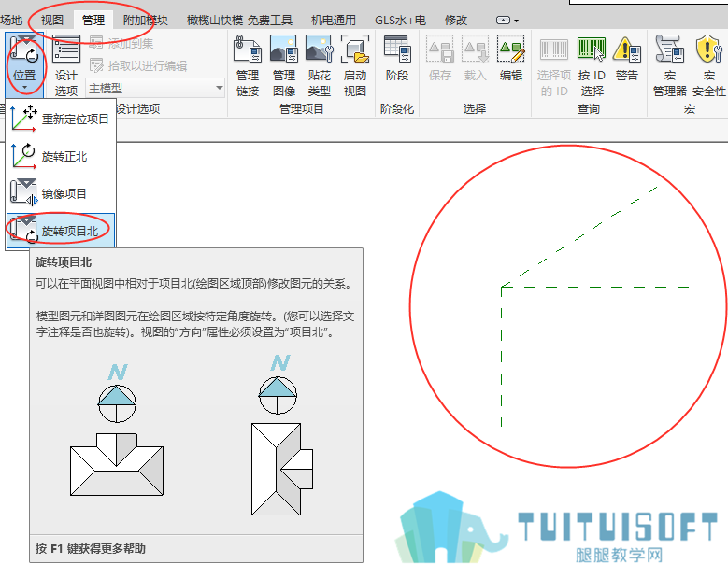The width and height of the screenshot is (728, 578).
Task: Open the 橄榄山快模-免费工具 tab
Action: [239, 20]
